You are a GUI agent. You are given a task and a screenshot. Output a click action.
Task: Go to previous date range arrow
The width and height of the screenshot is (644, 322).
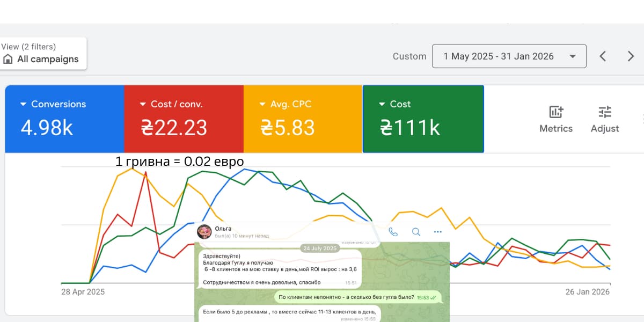click(603, 56)
